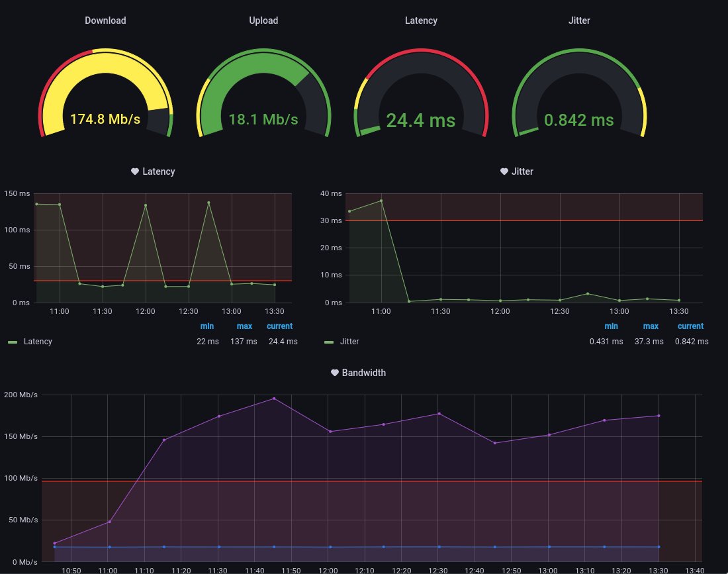Toggle the Latency series in legend
The width and height of the screenshot is (728, 574).
tap(38, 342)
